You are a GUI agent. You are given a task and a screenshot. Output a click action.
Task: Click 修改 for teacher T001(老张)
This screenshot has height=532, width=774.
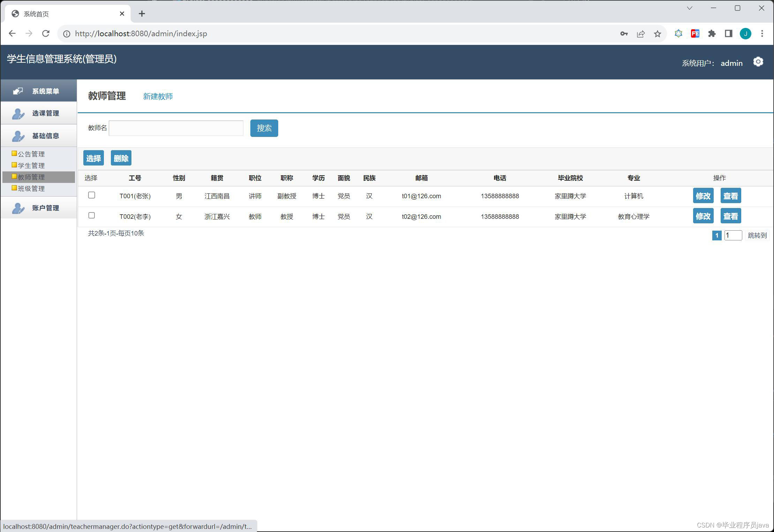tap(703, 196)
